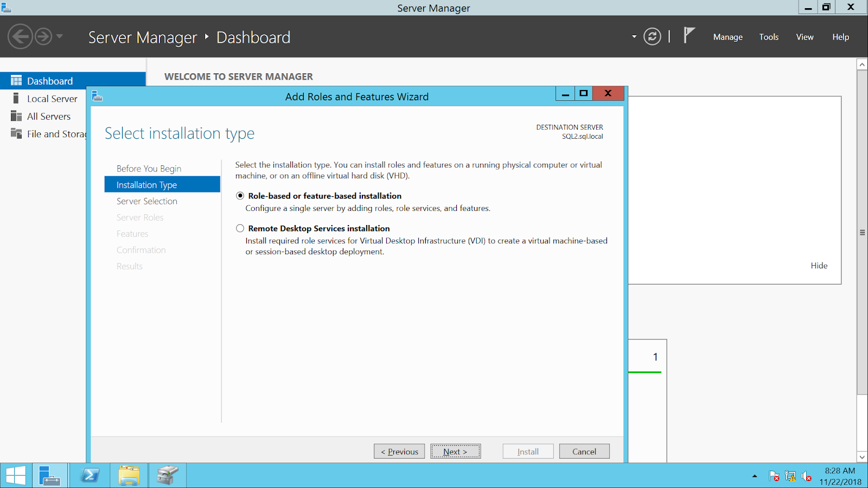868x488 pixels.
Task: Select the Installation Type step
Action: tap(162, 184)
